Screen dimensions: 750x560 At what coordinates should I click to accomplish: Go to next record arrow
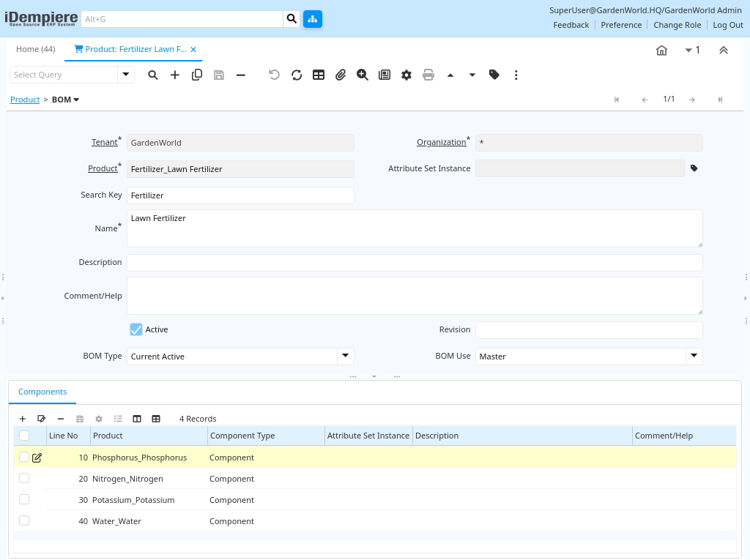pos(692,100)
